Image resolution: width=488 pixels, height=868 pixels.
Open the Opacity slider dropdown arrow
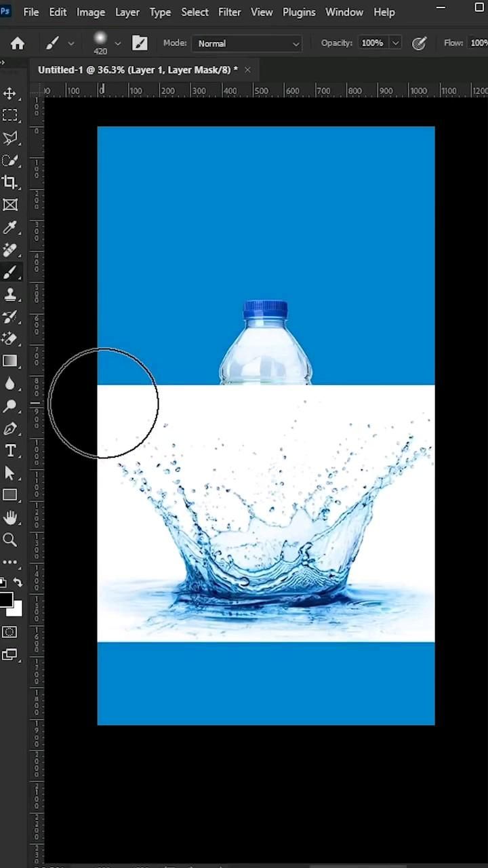pyautogui.click(x=395, y=43)
